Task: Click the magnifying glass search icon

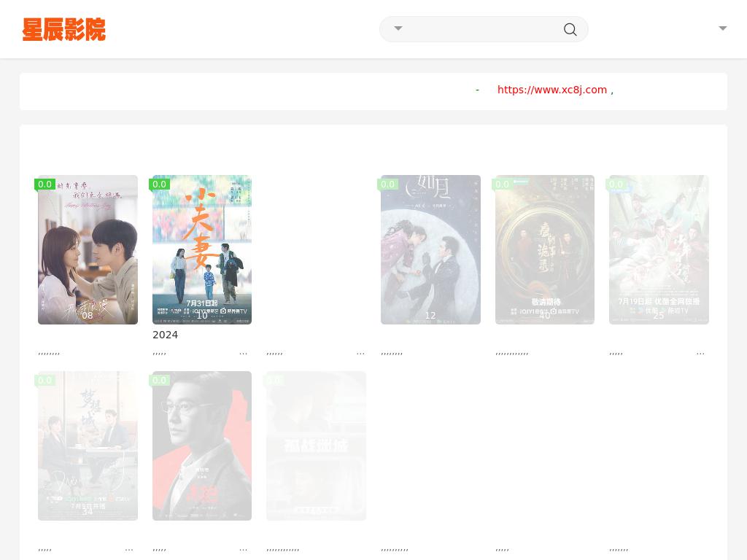Action: point(570,29)
